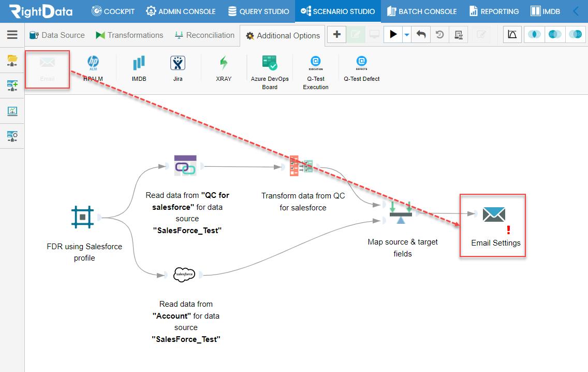588x372 pixels.
Task: Click the third Venn diagram icon
Action: 576,35
